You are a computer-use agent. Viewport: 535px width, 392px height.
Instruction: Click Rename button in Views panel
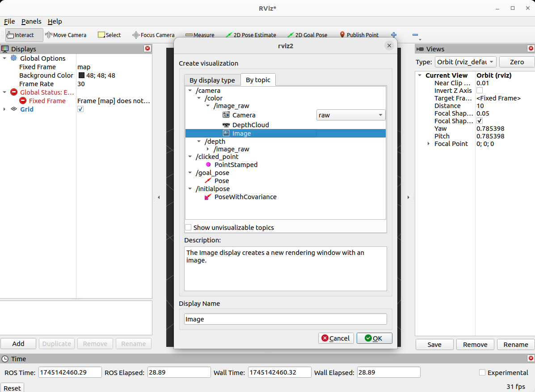pyautogui.click(x=515, y=345)
